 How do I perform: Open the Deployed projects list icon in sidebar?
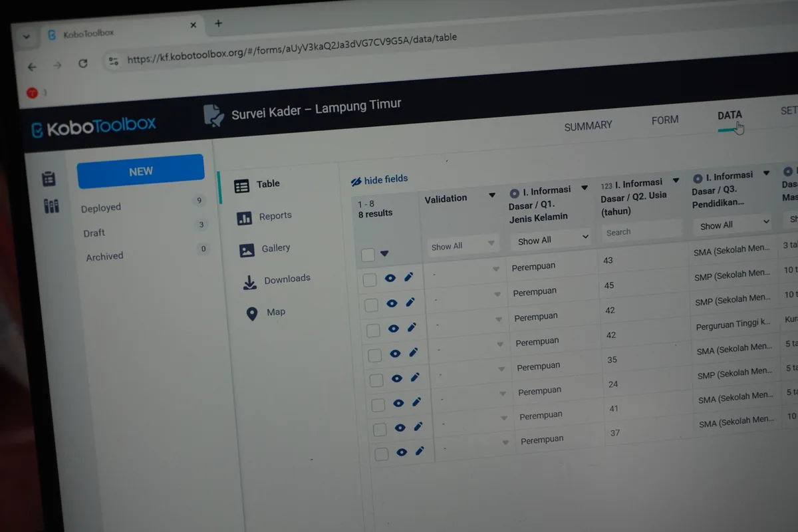49,179
